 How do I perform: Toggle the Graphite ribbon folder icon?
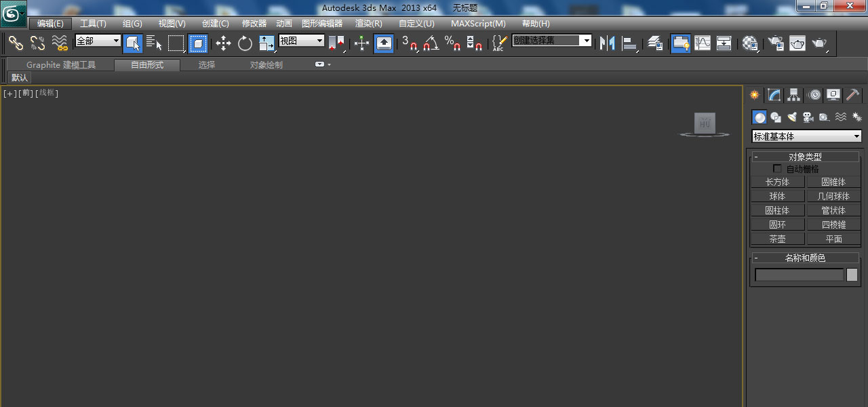click(x=680, y=43)
